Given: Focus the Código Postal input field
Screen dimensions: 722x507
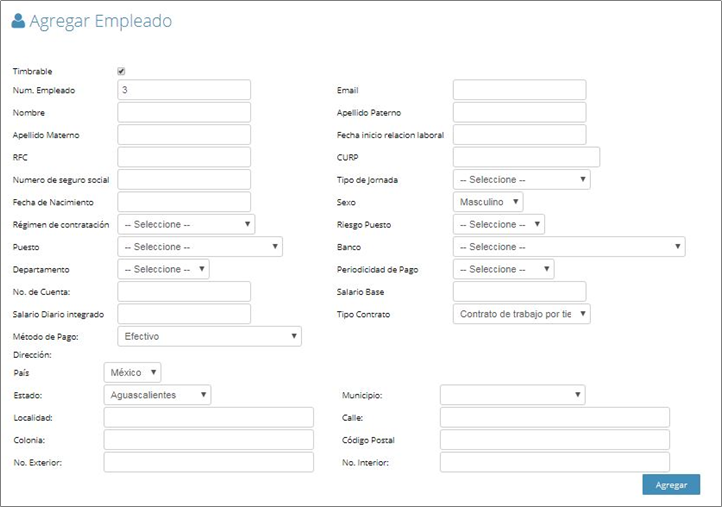Looking at the screenshot, I should click(554, 440).
